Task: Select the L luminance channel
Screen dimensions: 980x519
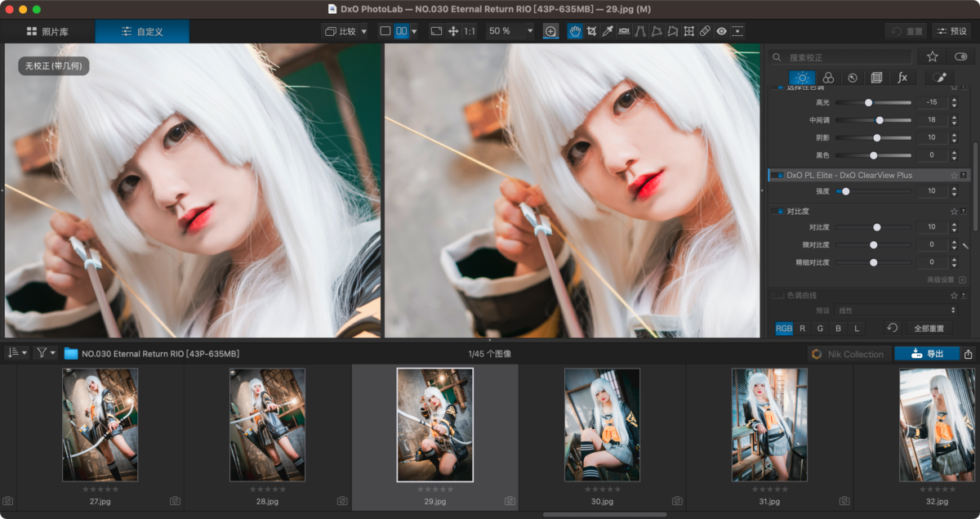Action: coord(856,328)
